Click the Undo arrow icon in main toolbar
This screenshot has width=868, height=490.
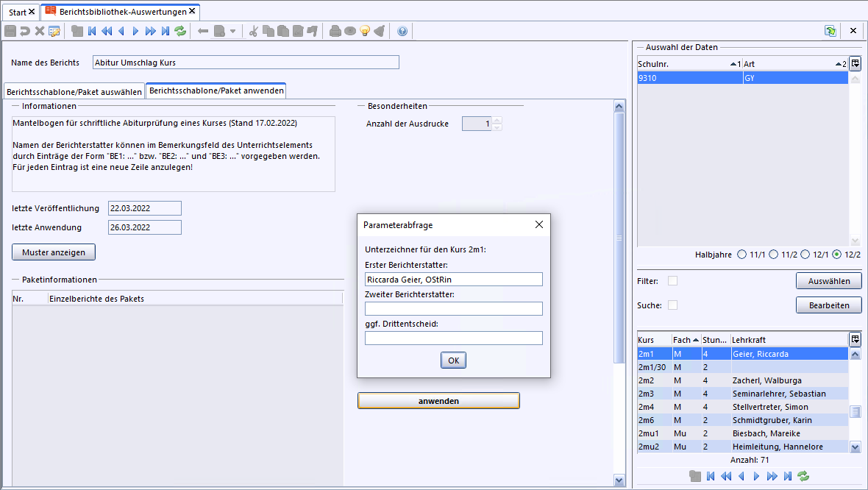coord(25,31)
